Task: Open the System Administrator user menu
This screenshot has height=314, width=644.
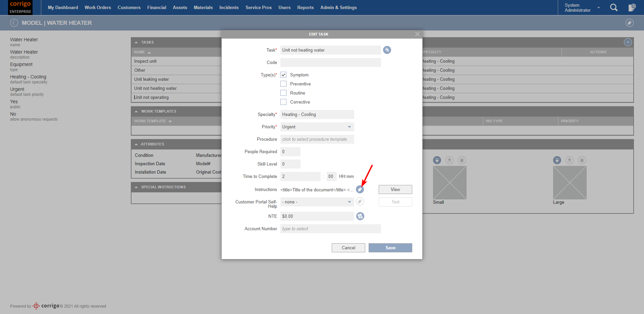Action: tap(582, 8)
